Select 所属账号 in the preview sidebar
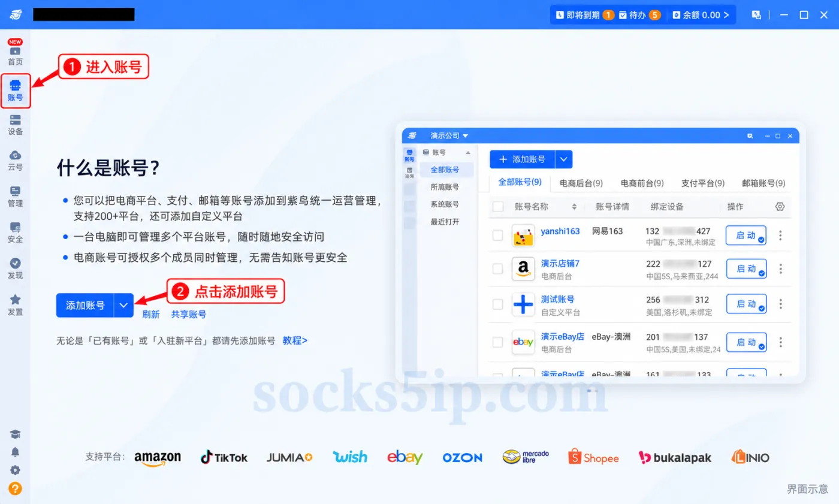 click(445, 187)
